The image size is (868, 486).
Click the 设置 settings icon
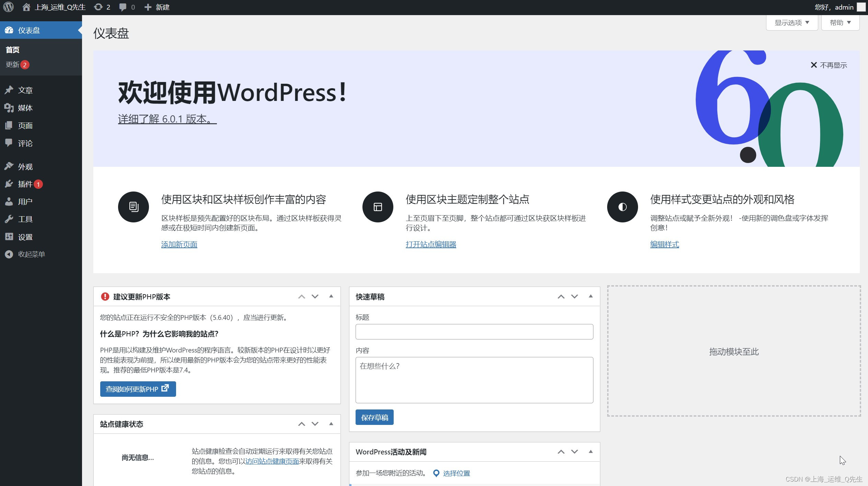point(9,237)
